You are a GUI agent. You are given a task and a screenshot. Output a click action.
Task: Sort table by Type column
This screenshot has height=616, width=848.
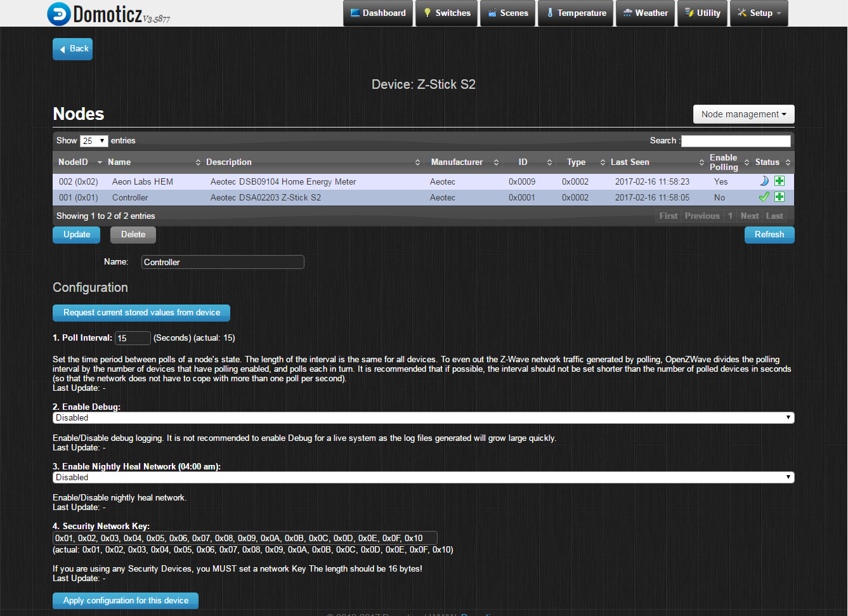coord(581,162)
